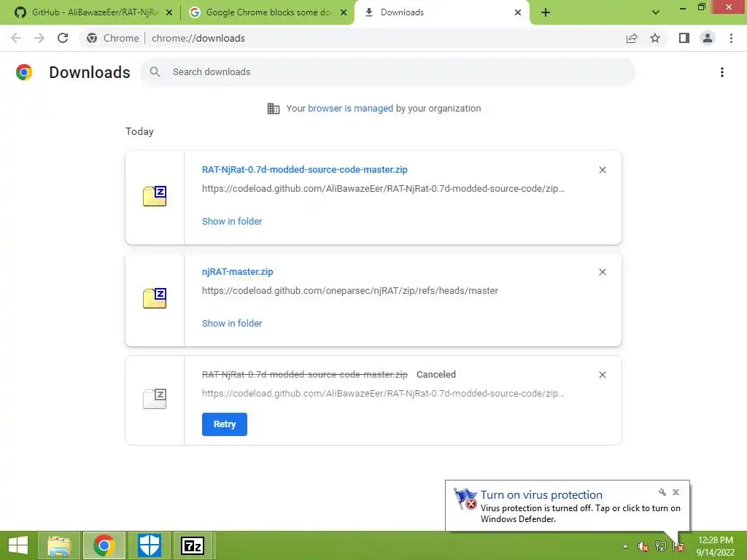
Task: Click the zip icon of first RAT-NjRat download
Action: [x=155, y=196]
